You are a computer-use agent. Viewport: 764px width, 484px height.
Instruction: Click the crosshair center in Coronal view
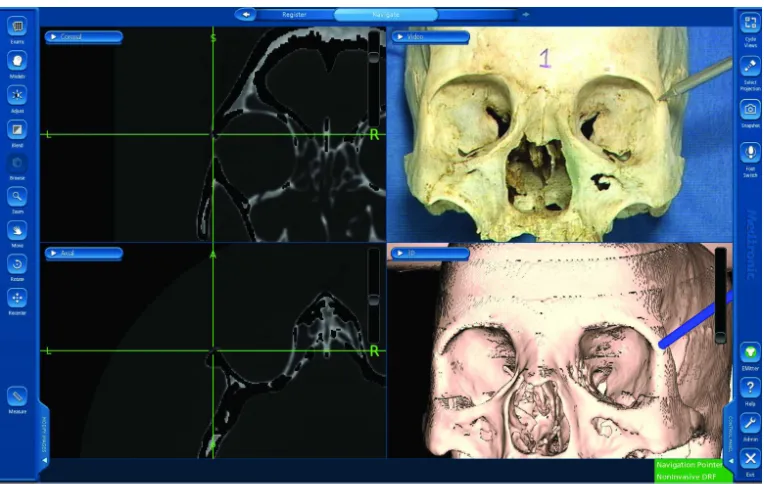pyautogui.click(x=213, y=135)
